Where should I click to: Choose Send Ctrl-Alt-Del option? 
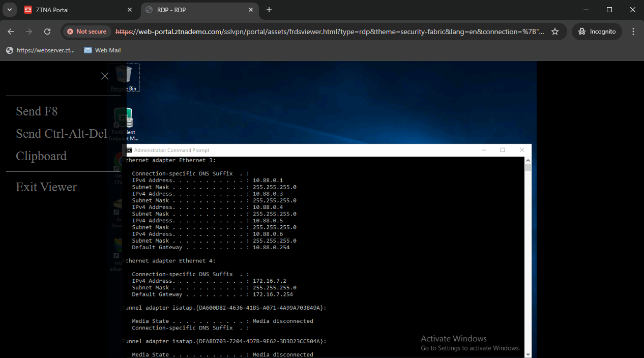point(62,134)
